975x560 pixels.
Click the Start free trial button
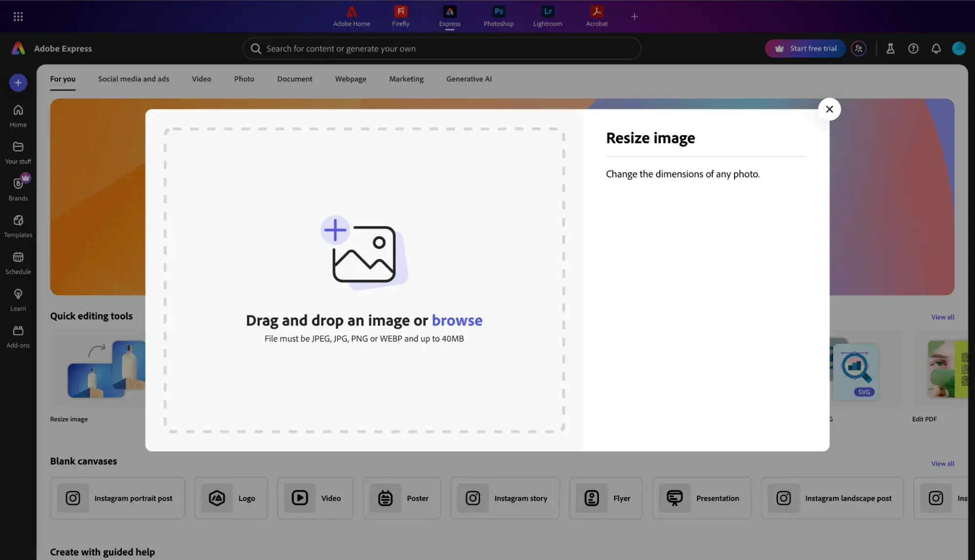click(804, 48)
